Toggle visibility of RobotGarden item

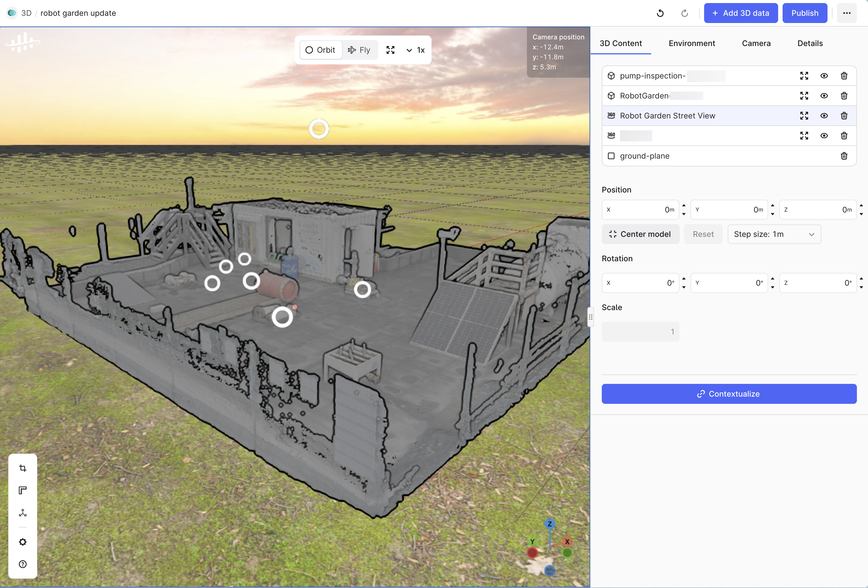point(824,96)
